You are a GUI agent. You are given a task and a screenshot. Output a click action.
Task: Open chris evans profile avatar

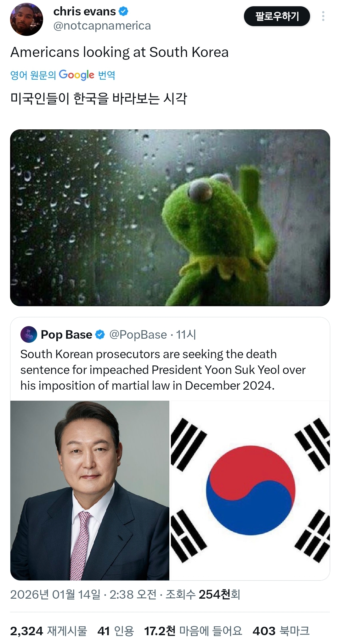click(26, 19)
